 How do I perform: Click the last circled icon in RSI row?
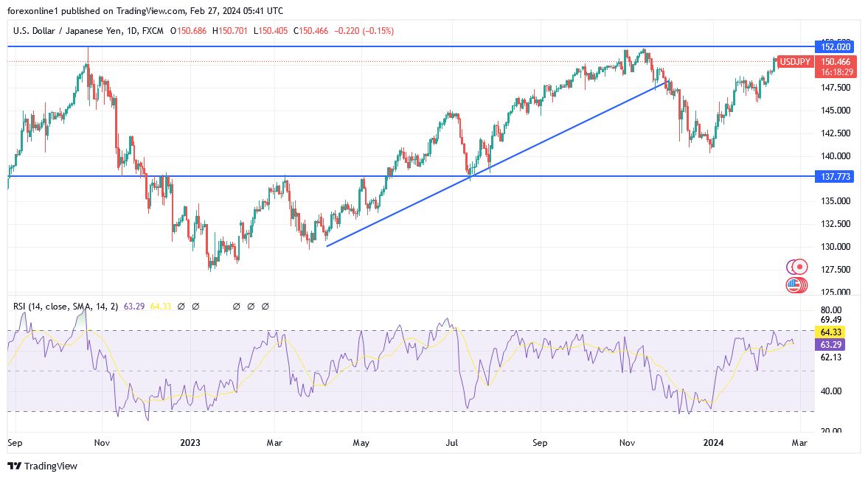coord(265,306)
